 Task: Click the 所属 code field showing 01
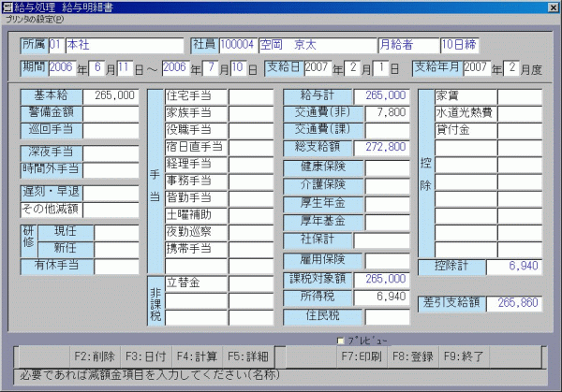pyautogui.click(x=55, y=45)
